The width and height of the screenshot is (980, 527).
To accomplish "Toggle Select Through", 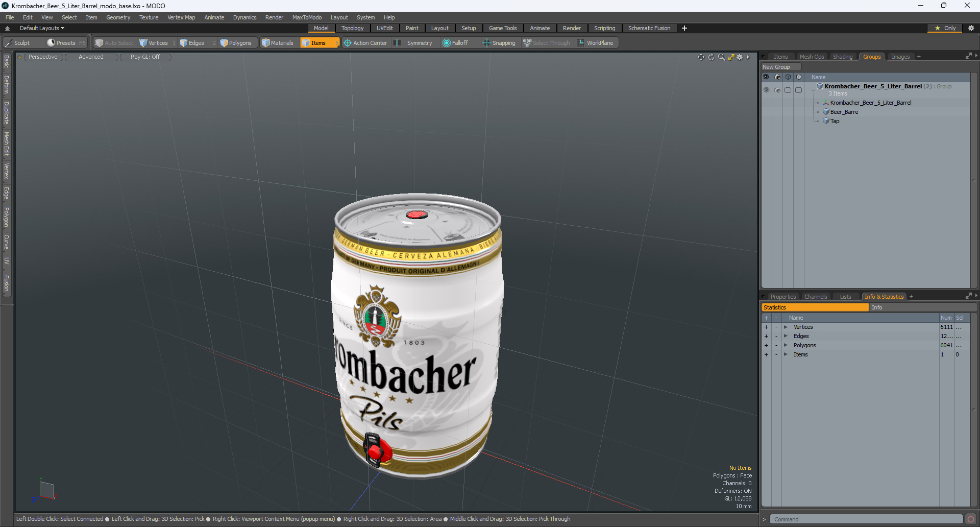I will (546, 43).
